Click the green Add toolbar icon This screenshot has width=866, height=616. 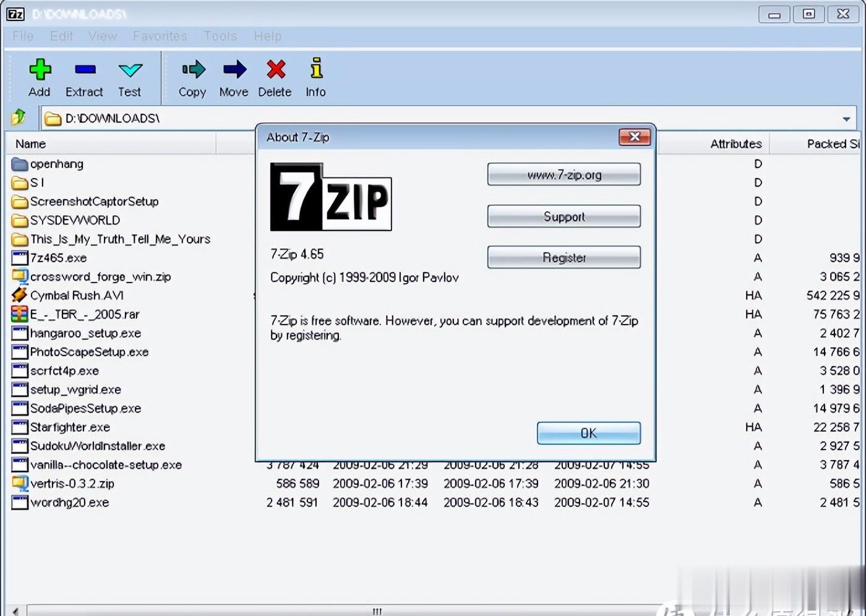[x=40, y=69]
